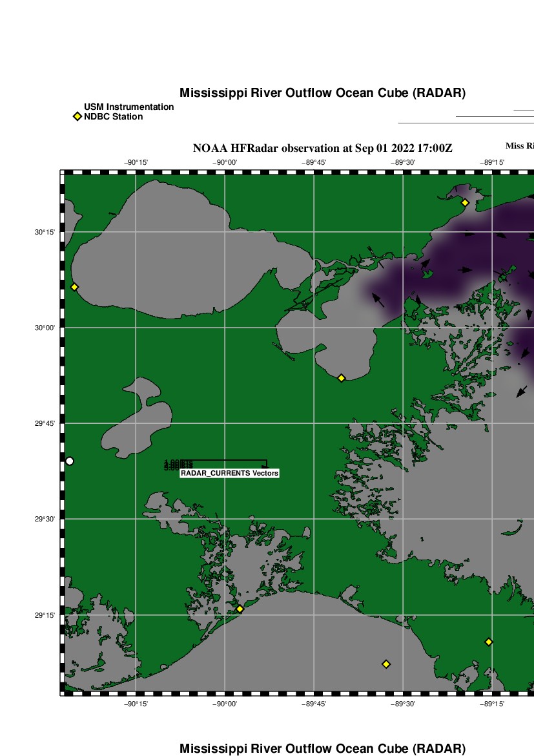Click the top Mississippi River Outflow title
534x756 pixels.
322,93
